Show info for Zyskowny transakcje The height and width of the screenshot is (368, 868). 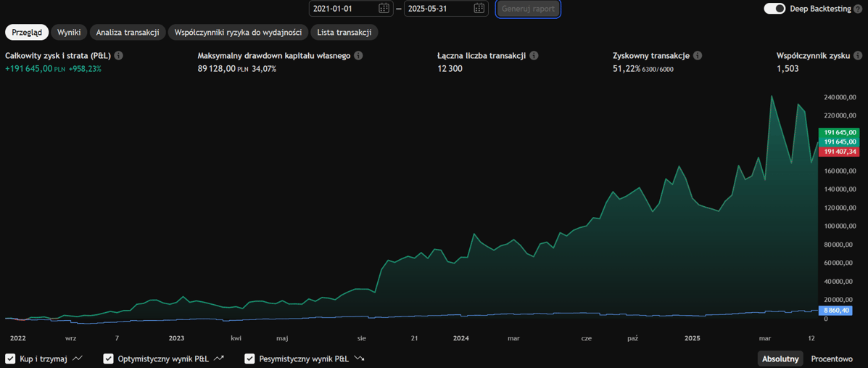[x=698, y=56]
